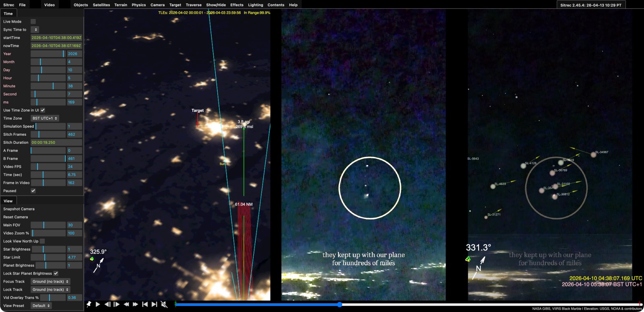Step forward one frame
Screen dimensions: 644x312
point(117,304)
